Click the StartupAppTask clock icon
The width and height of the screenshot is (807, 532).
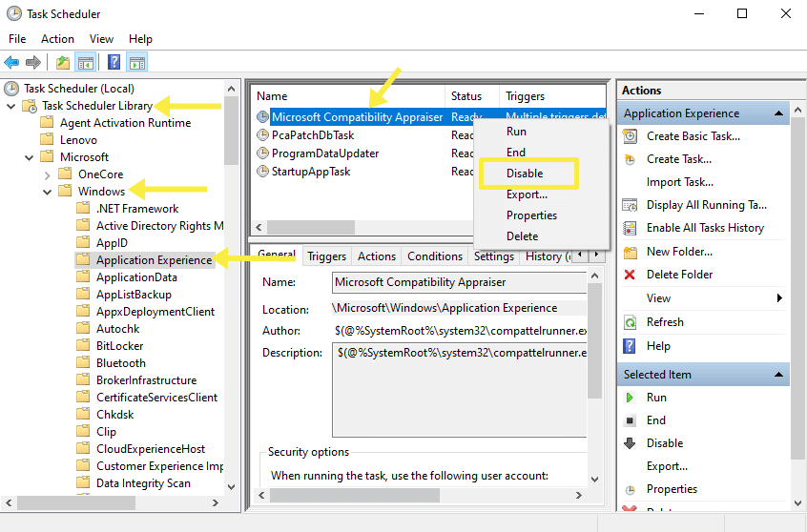(x=263, y=172)
